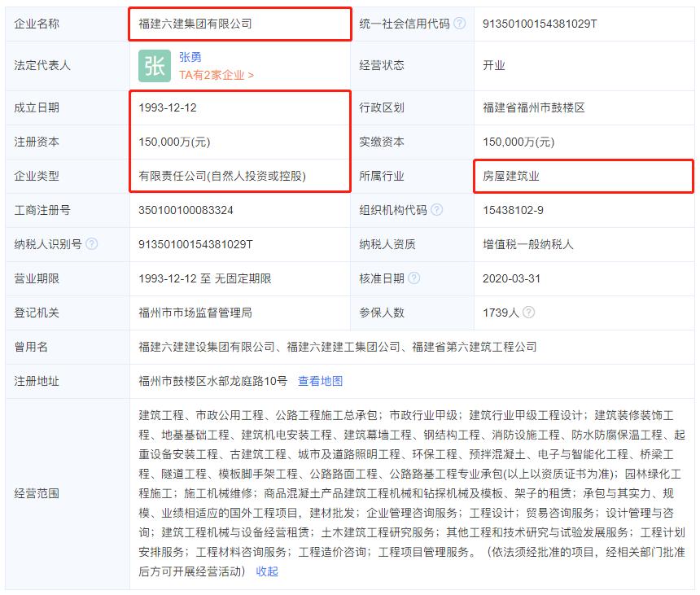Click the 注册地址 label
The image size is (700, 595).
coord(37,381)
